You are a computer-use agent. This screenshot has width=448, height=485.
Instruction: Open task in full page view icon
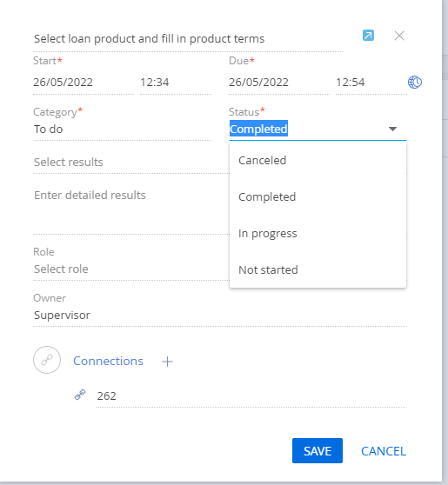368,36
